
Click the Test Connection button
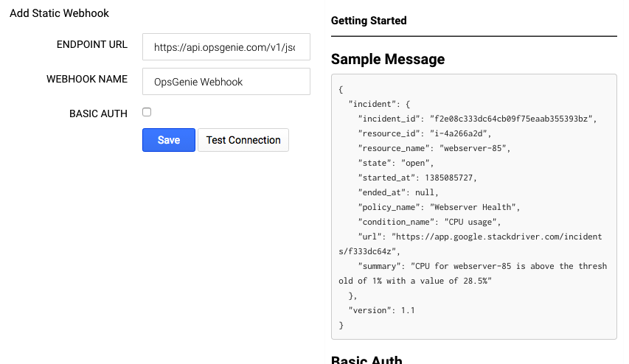click(x=243, y=140)
